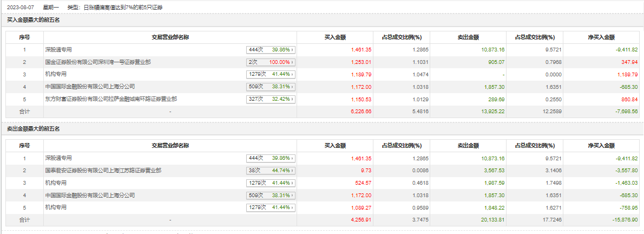Click 机构专用 in the buy table
644x234 pixels.
(x=56, y=74)
